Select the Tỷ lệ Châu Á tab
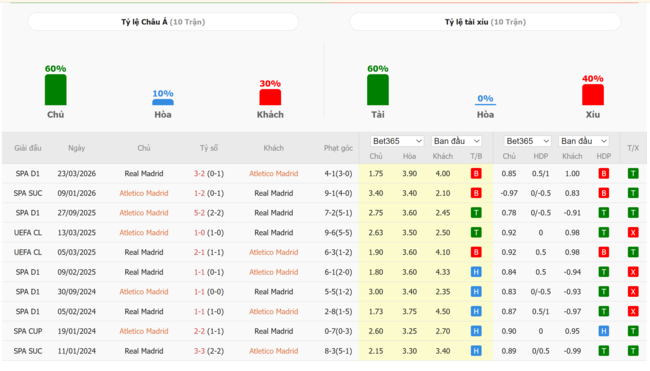 tap(163, 22)
